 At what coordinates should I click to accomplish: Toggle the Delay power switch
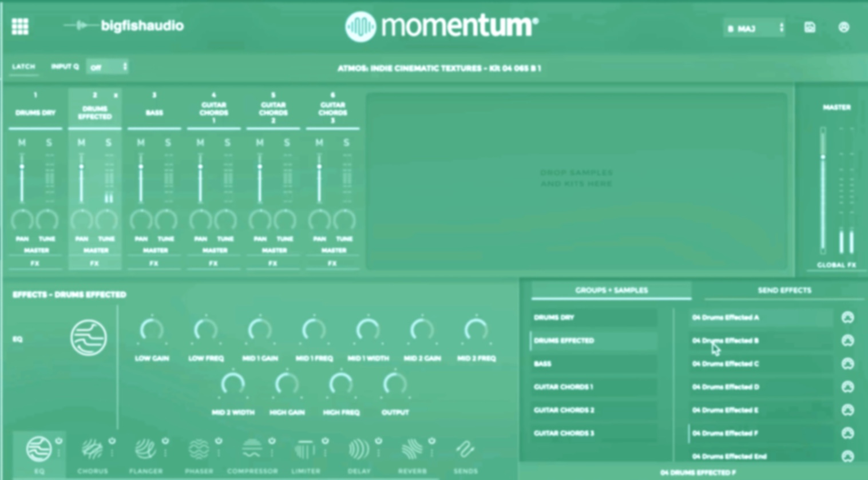378,441
